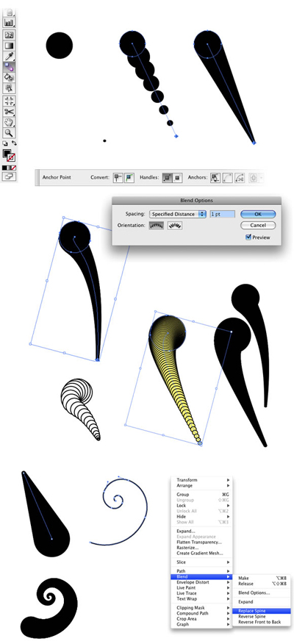Click Connect selected end points icon
Viewport: 294px width, 644px height.
228,177
